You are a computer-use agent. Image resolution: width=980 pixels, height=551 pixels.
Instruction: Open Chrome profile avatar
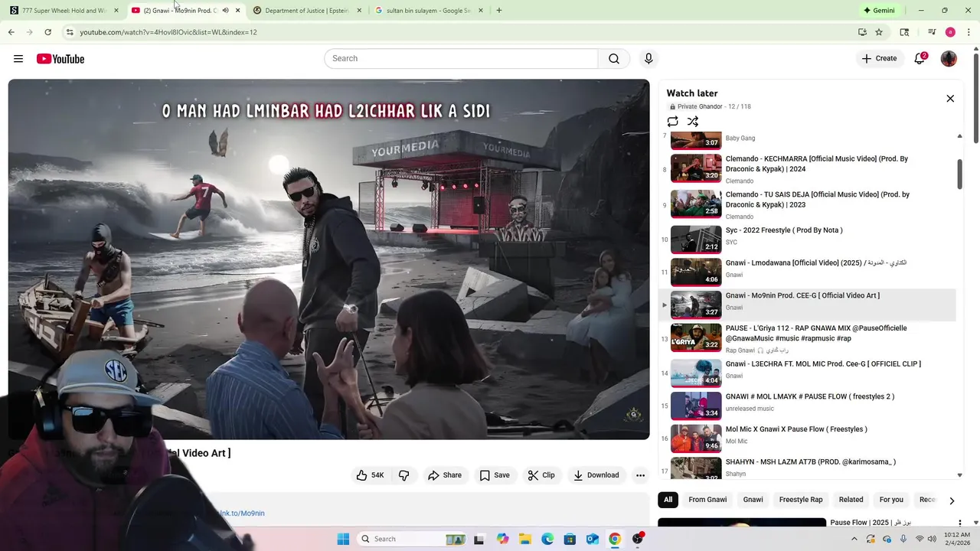point(950,32)
